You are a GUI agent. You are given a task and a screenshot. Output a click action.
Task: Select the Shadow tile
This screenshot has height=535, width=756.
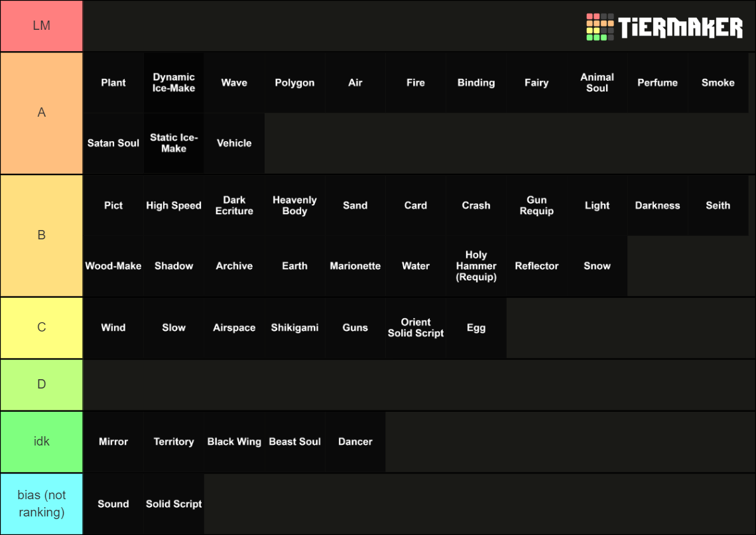click(174, 266)
